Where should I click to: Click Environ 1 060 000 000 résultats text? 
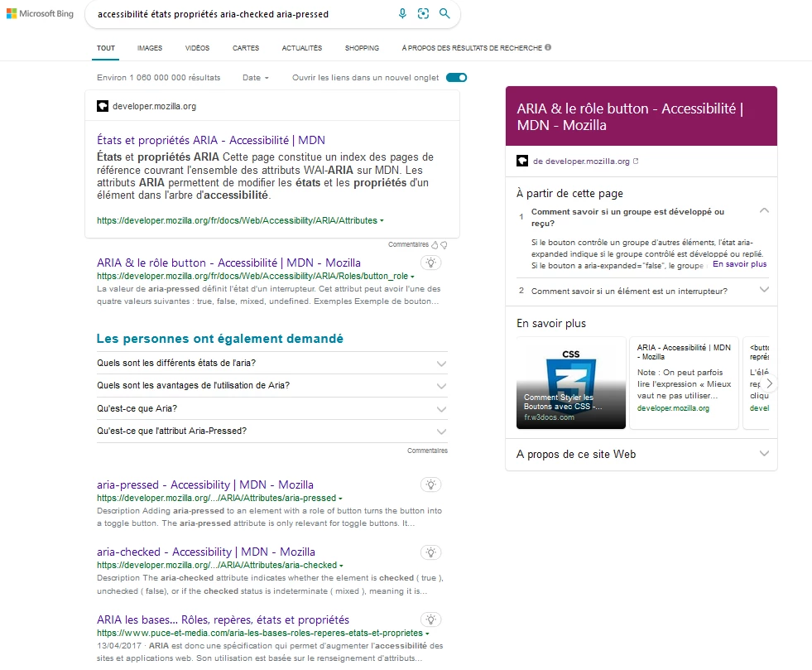(158, 78)
